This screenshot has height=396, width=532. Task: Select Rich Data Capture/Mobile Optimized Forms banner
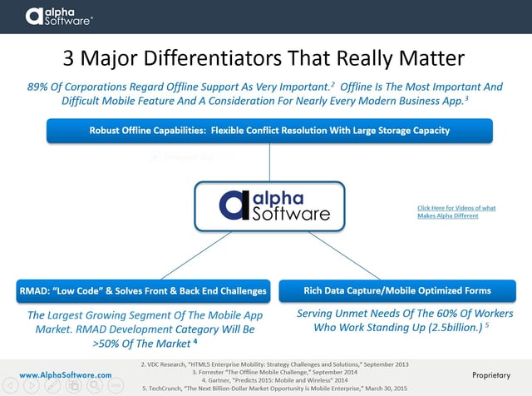(397, 290)
